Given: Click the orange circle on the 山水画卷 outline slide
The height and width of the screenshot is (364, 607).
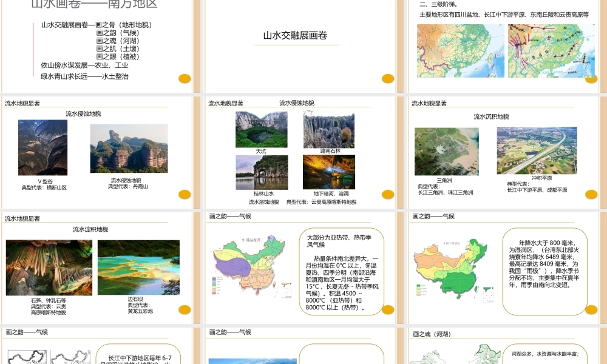Looking at the screenshot, I should coord(185,78).
